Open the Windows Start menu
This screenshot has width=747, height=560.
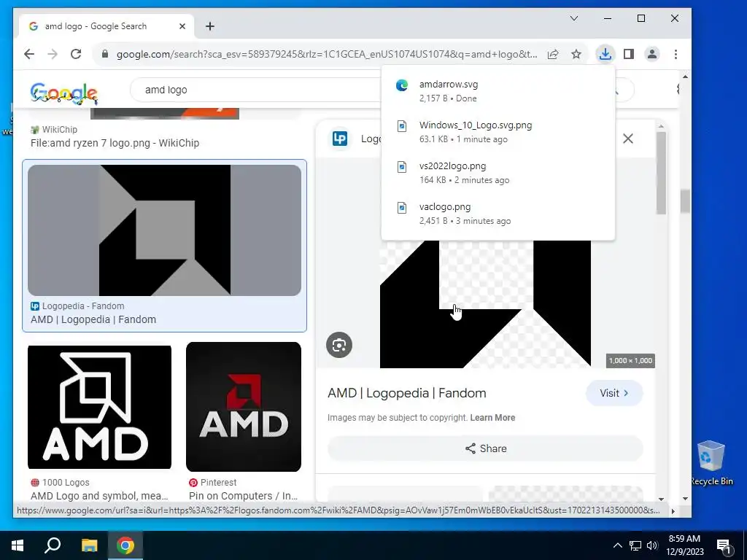18,545
